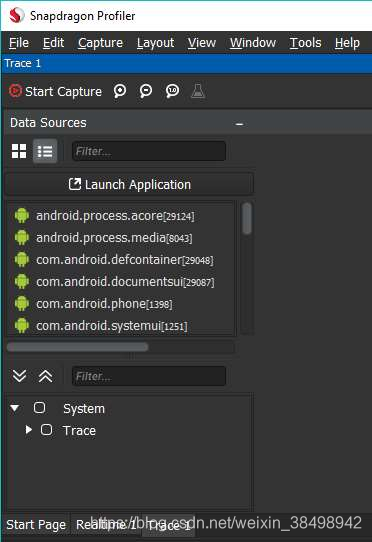This screenshot has height=542, width=372.
Task: Toggle the System checkbox
Action: pos(39,408)
